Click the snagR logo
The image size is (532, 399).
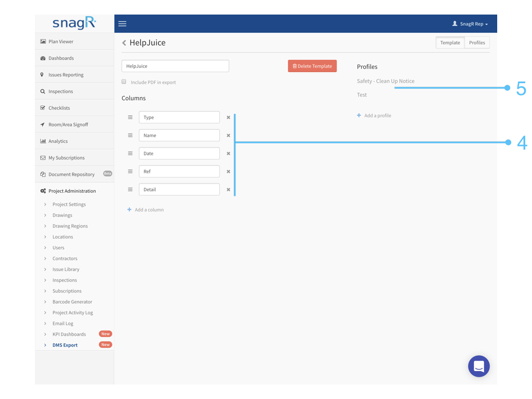tap(74, 23)
